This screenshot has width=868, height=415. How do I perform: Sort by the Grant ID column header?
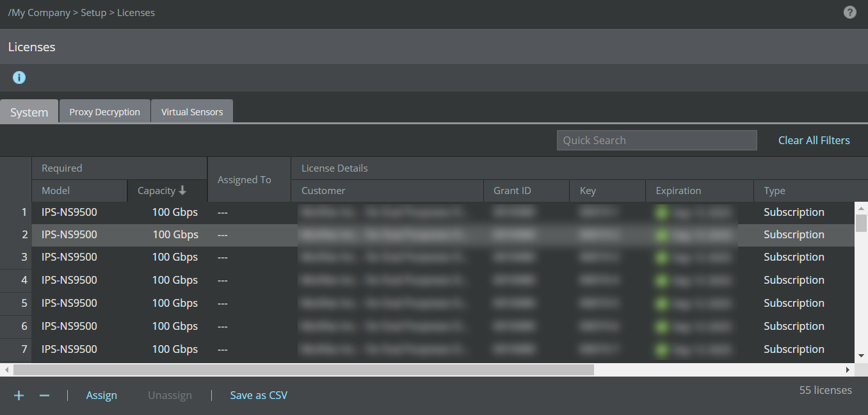pos(526,191)
